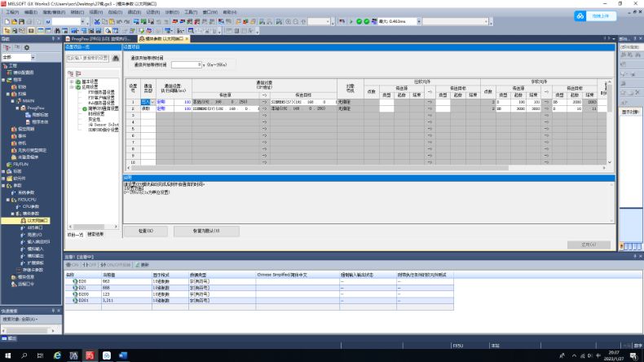Viewport: 644px width, 362px height.
Task: Close the 模块参数 以太网端口 tab
Action: [x=187, y=38]
